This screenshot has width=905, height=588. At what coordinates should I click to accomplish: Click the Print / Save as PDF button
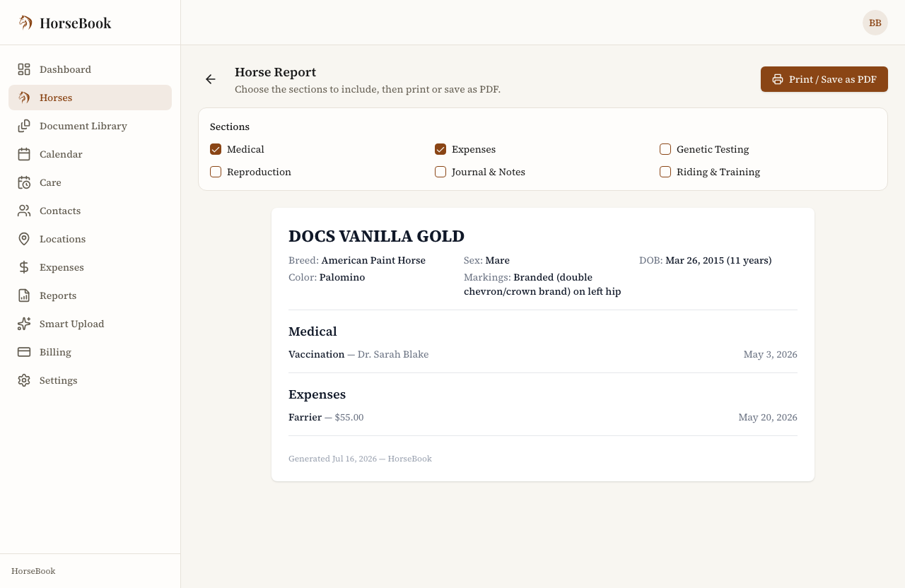(824, 79)
